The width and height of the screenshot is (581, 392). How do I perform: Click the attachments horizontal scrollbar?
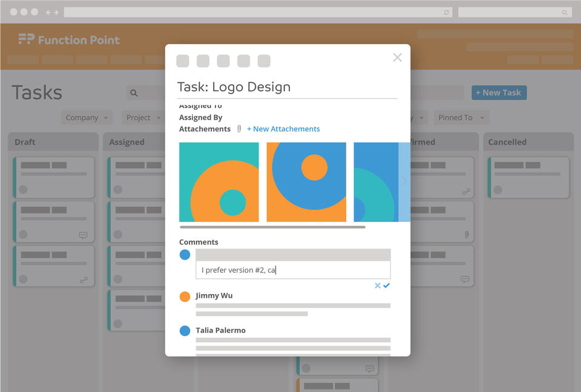(272, 227)
